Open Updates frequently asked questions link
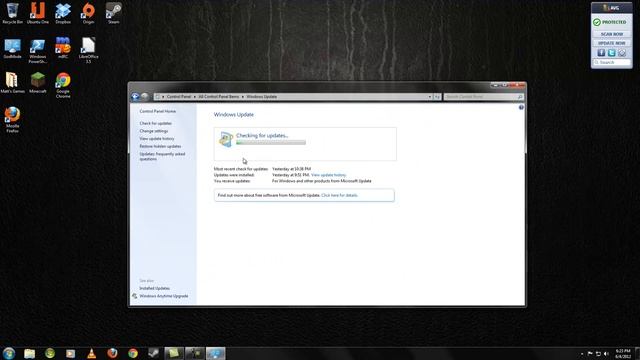 click(x=162, y=156)
